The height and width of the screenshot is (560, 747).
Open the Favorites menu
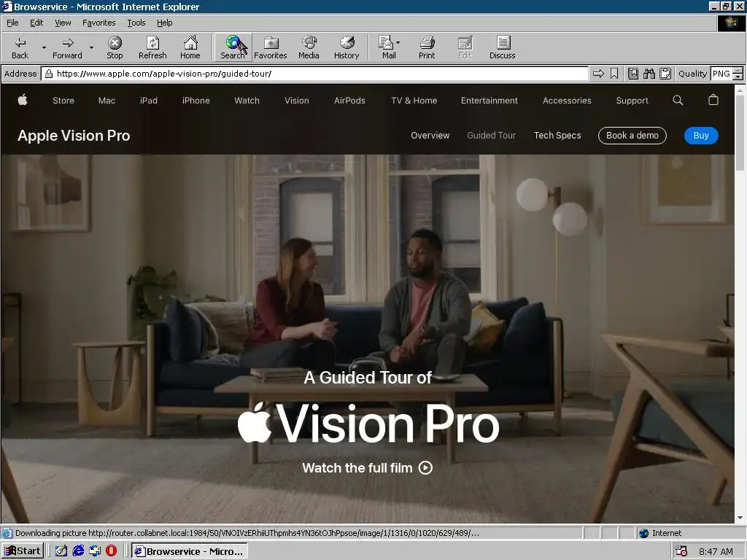(x=98, y=23)
